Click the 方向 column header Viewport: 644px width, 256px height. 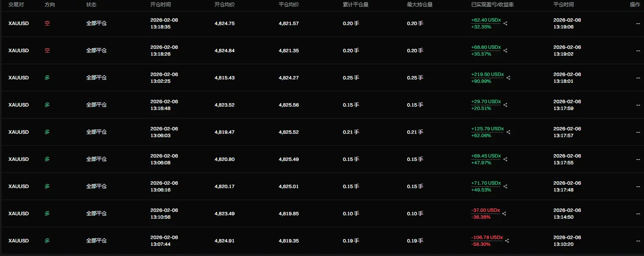[x=50, y=5]
